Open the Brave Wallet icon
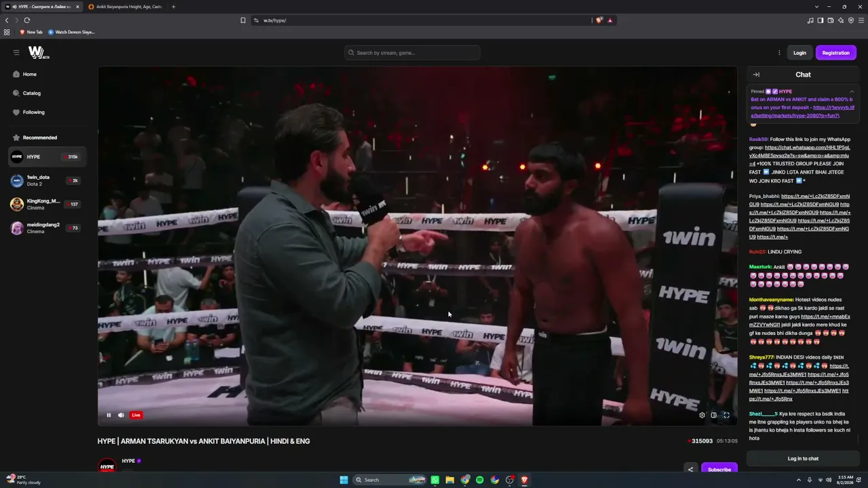 [831, 20]
